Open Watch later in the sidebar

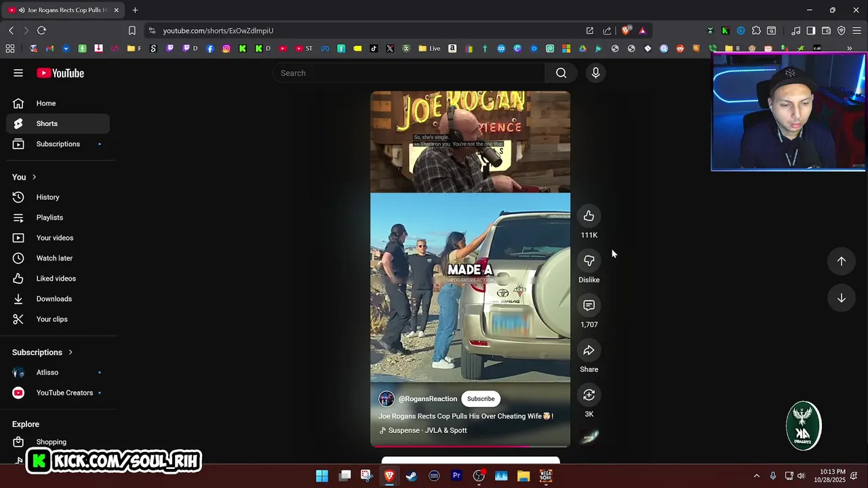click(x=58, y=258)
